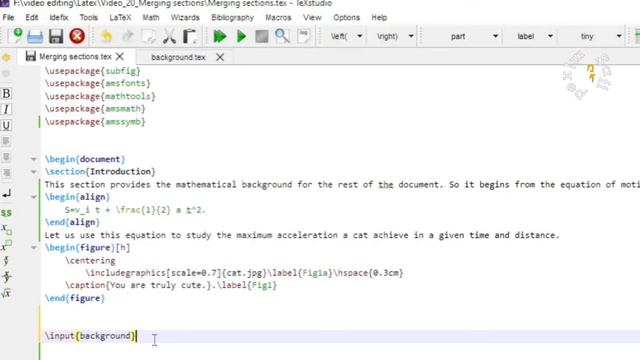
Task: Apply Underline formatting from the side toolbar
Action: [6, 125]
